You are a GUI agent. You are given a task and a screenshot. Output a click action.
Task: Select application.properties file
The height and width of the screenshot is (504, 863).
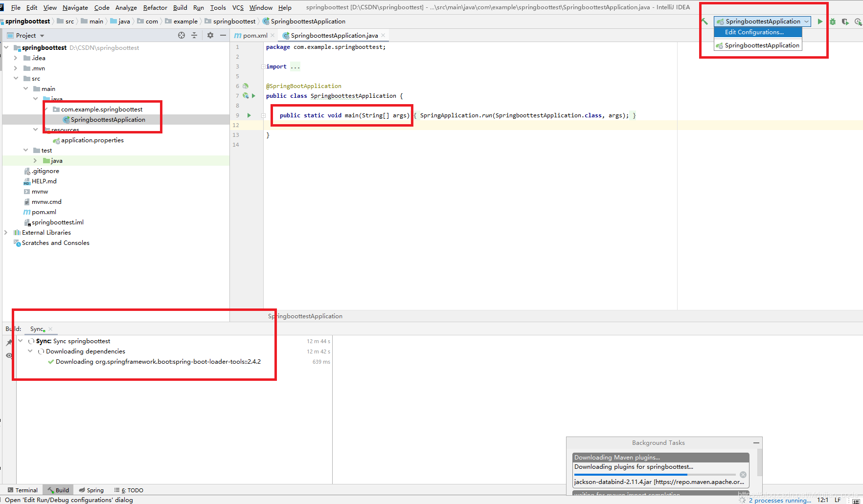click(88, 140)
